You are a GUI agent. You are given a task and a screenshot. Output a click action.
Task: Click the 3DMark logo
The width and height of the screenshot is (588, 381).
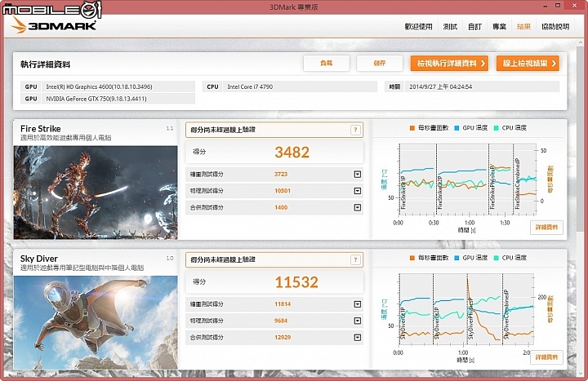pos(54,26)
